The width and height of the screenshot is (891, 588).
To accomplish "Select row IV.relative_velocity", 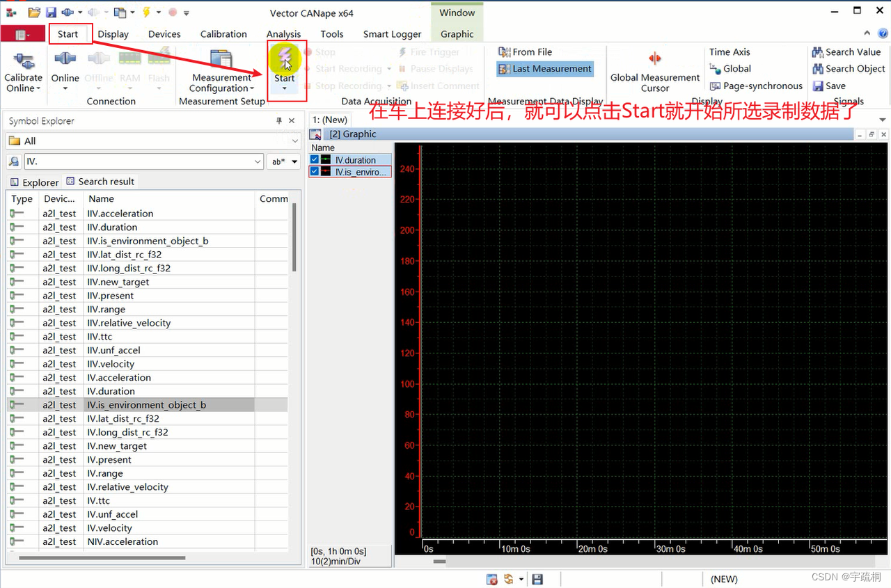I will point(148,487).
